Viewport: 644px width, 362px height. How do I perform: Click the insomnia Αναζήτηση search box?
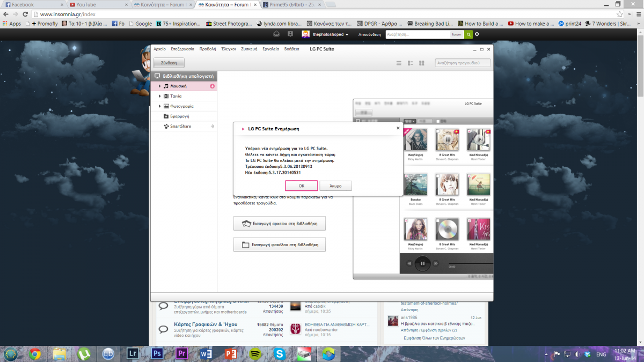[418, 34]
